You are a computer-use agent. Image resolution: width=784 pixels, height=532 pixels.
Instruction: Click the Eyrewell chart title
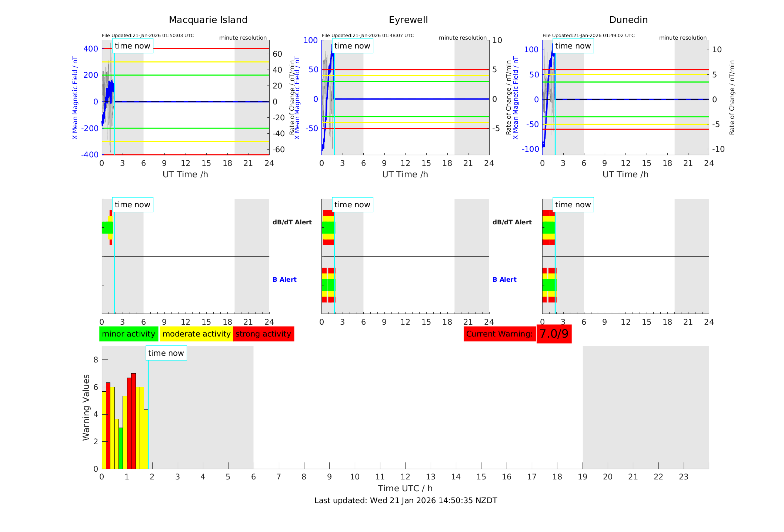click(x=408, y=20)
